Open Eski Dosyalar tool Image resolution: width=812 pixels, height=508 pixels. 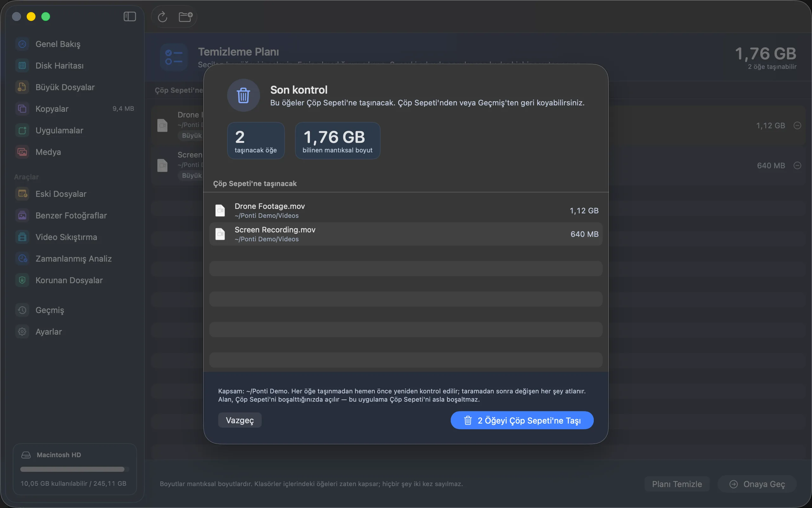[x=75, y=194]
